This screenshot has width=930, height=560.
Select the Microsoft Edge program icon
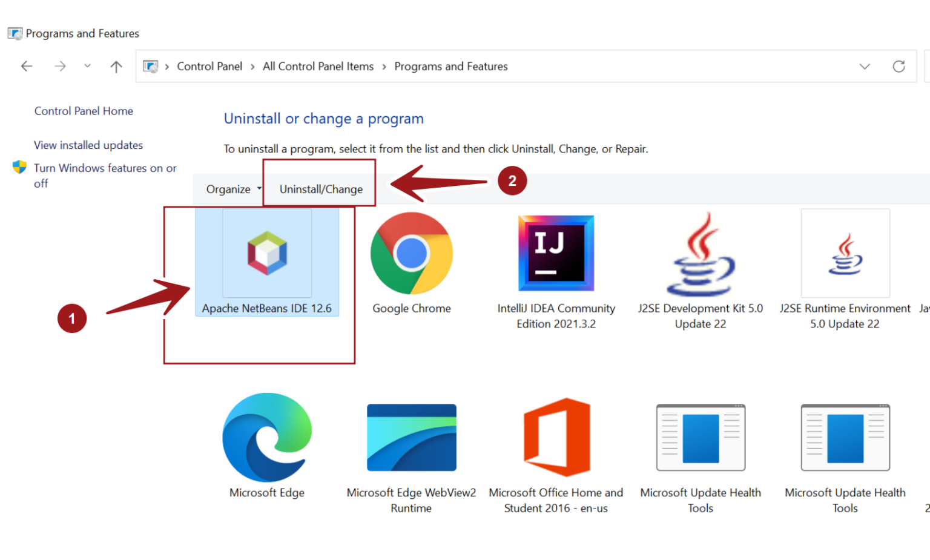pos(267,437)
